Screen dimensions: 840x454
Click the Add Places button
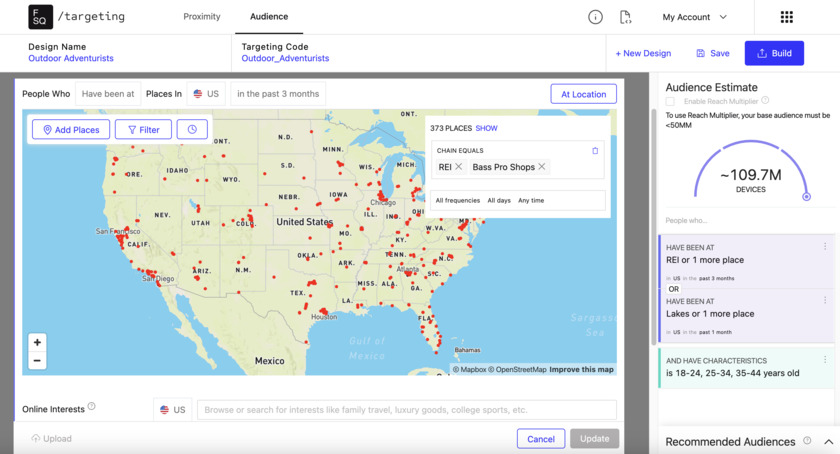point(71,130)
